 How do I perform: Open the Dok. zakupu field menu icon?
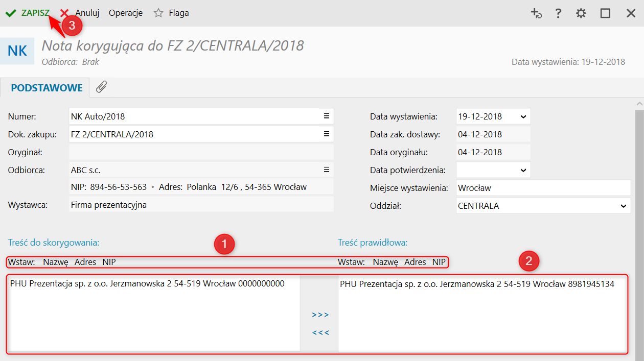[326, 134]
